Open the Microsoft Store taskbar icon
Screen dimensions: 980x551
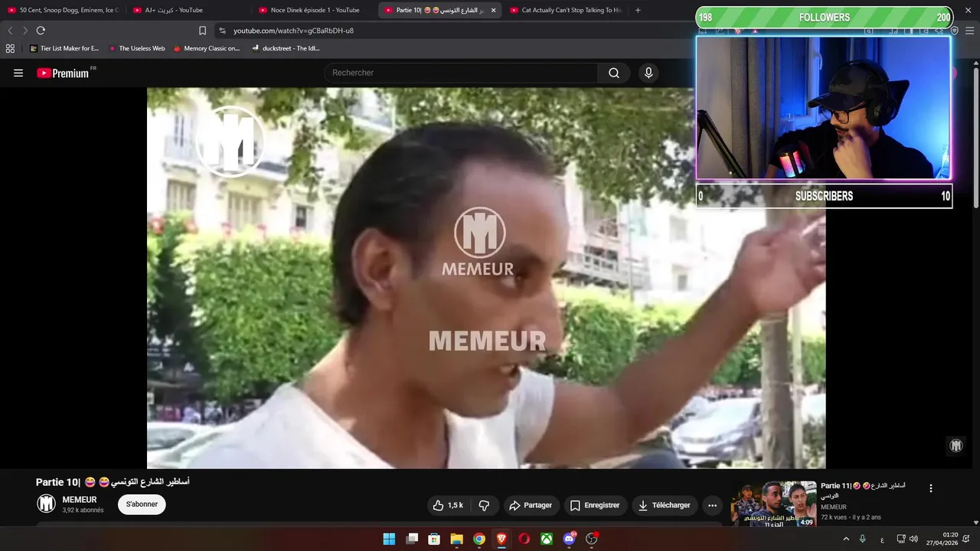point(434,539)
